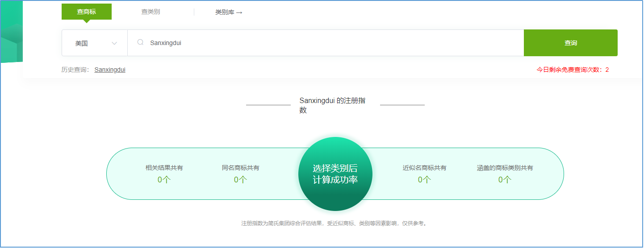
Task: Click the red 今日剩余免费查询次数 notice
Action: coord(573,70)
